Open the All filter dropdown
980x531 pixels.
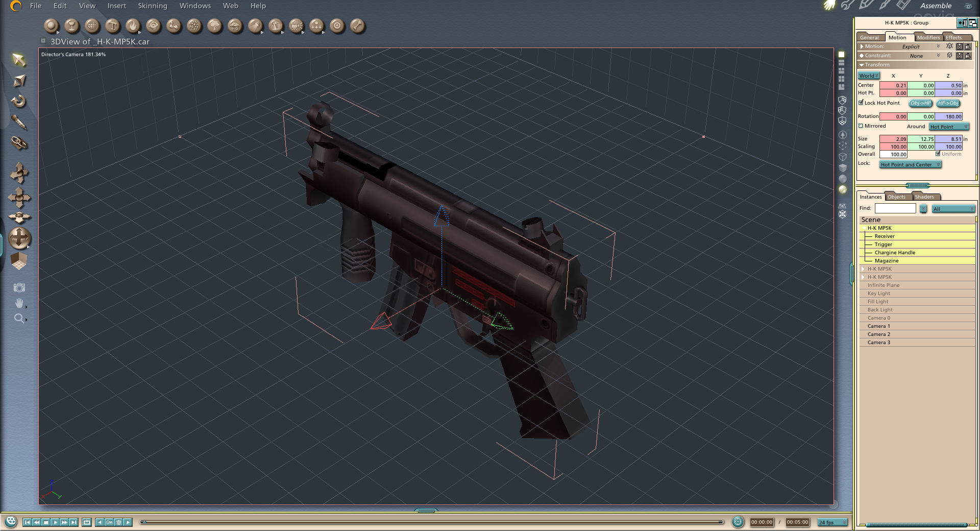pyautogui.click(x=953, y=209)
